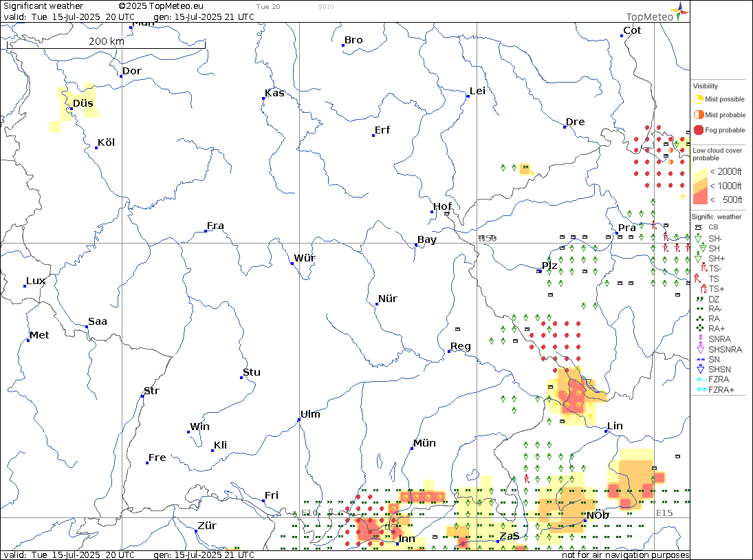The image size is (753, 560).
Task: Click the Str city label
Action: (x=151, y=391)
